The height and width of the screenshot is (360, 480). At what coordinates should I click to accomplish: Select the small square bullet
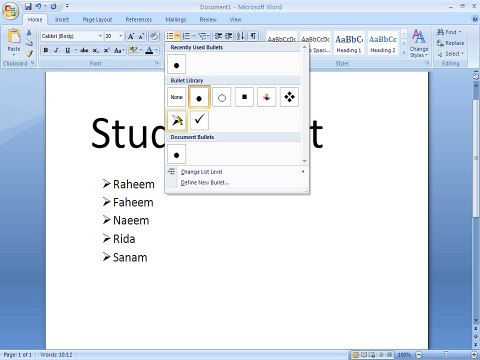(244, 97)
